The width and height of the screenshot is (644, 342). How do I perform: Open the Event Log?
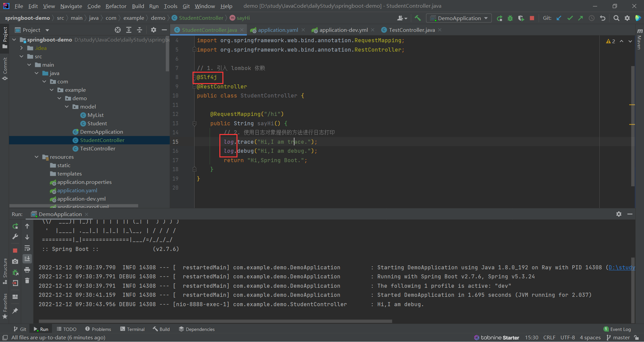coord(617,329)
